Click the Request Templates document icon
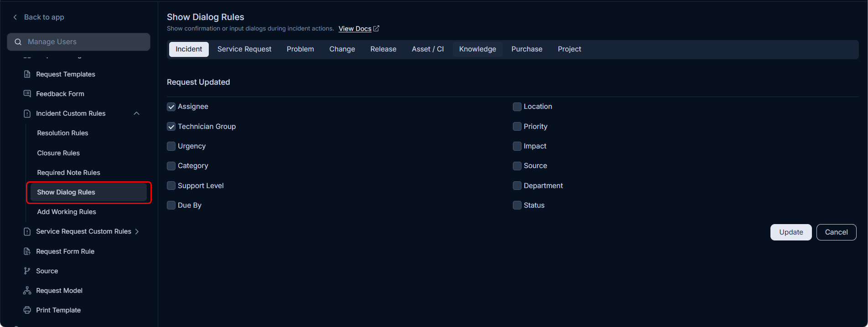 pyautogui.click(x=27, y=74)
